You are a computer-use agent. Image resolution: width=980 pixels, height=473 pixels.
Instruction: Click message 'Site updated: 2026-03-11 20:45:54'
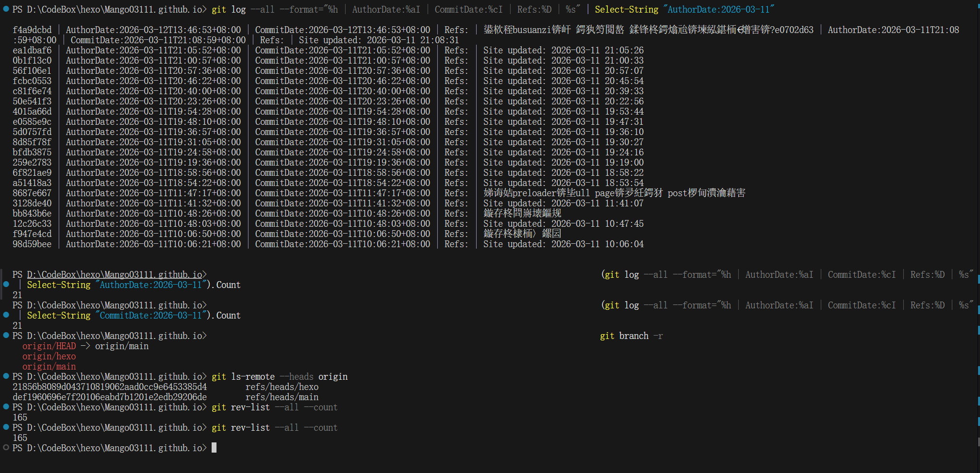(x=564, y=81)
